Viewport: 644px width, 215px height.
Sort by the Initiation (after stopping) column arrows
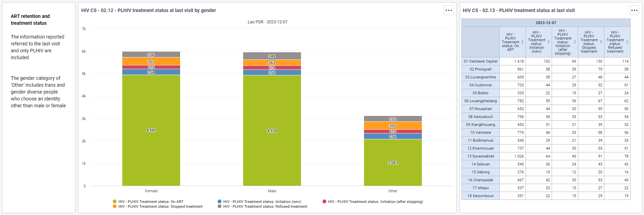pyautogui.click(x=575, y=42)
